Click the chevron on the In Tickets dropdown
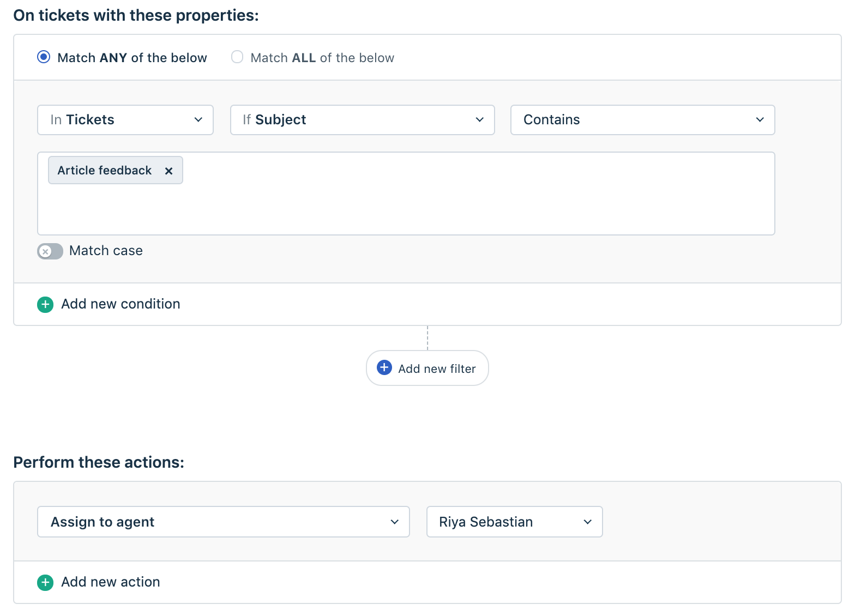Image resolution: width=855 pixels, height=616 pixels. [198, 120]
